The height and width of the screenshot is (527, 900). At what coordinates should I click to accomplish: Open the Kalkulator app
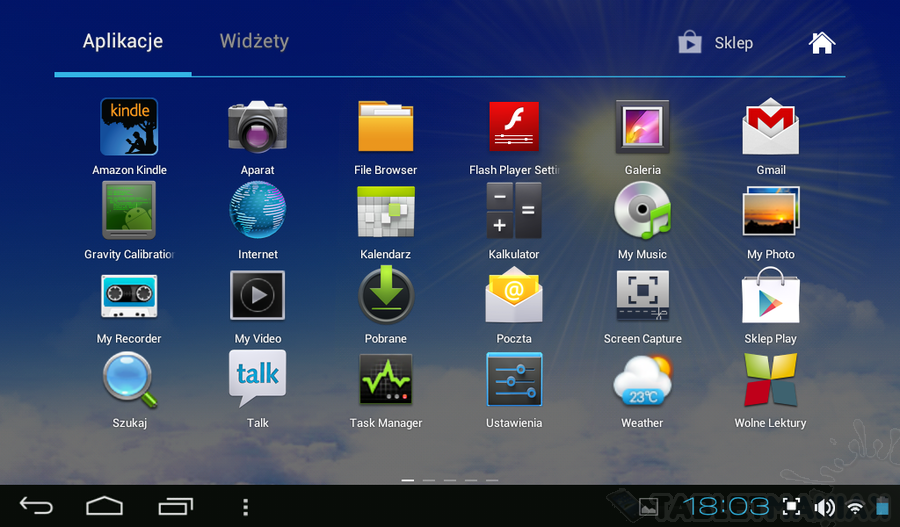[x=514, y=211]
